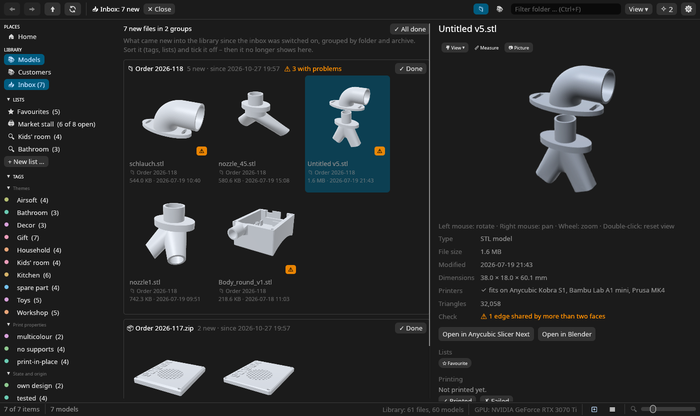Filter by the Kitchen tag
Screen dimensions: 700x416
click(x=33, y=275)
